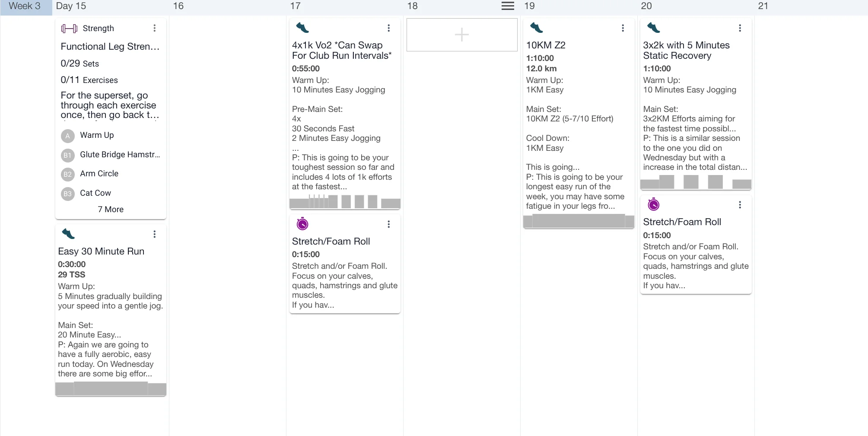Screen dimensions: 868x436
Task: Click the stopwatch icon on day 20 Stretch/Foam Roll
Action: 653,204
